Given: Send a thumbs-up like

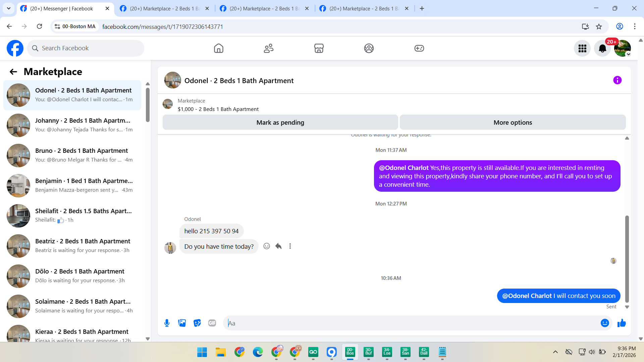Looking at the screenshot, I should (622, 323).
